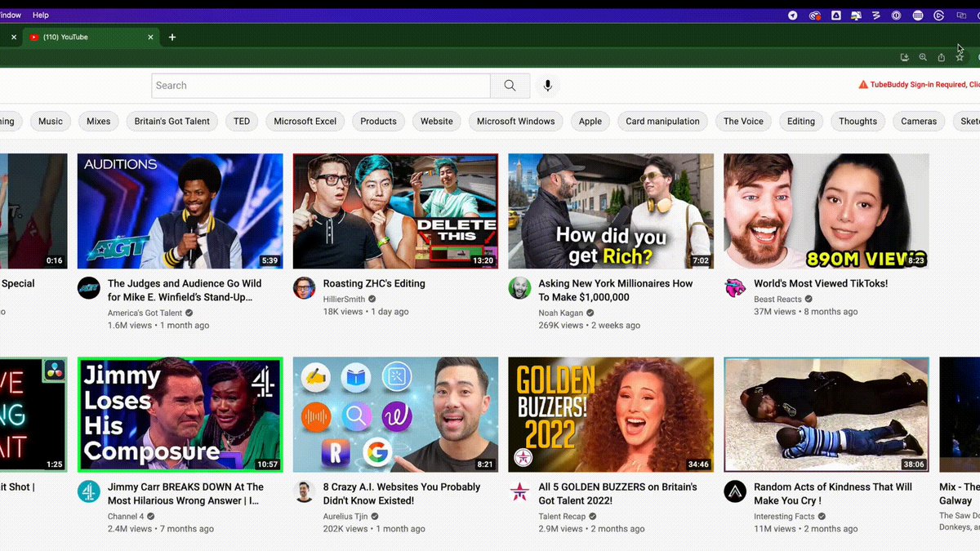The width and height of the screenshot is (980, 551).
Task: Select the Microsoft Windows chip
Action: [x=516, y=122]
